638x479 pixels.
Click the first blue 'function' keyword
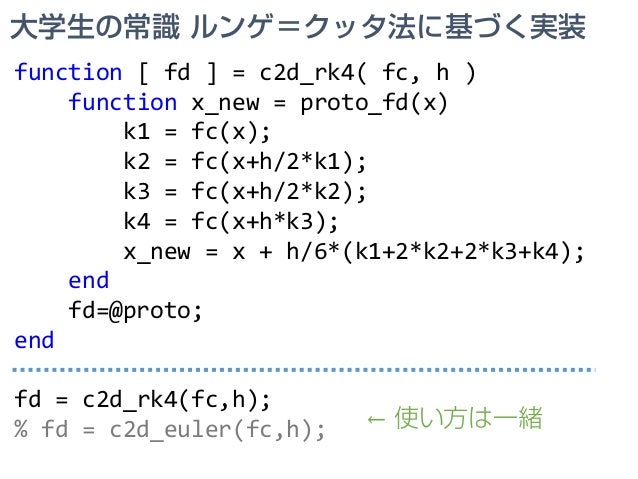(68, 72)
